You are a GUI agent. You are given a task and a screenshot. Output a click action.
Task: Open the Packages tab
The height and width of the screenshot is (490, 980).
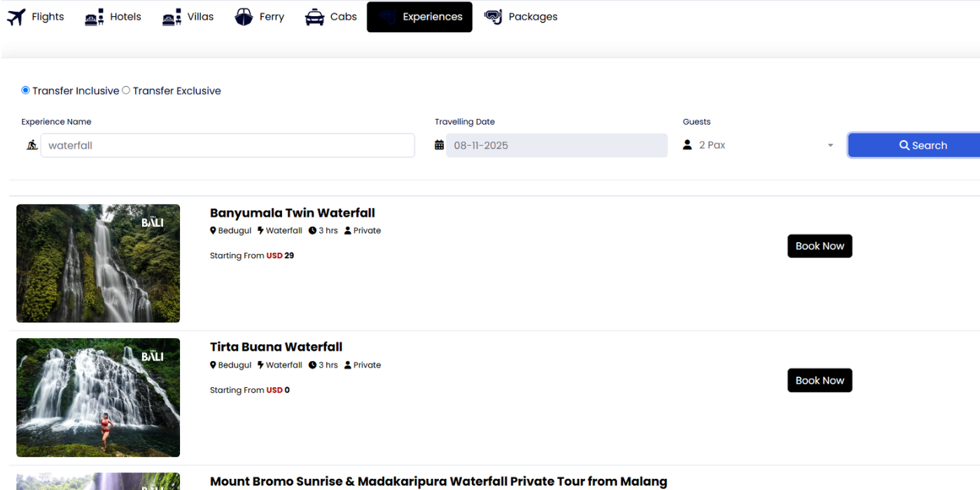pyautogui.click(x=533, y=17)
